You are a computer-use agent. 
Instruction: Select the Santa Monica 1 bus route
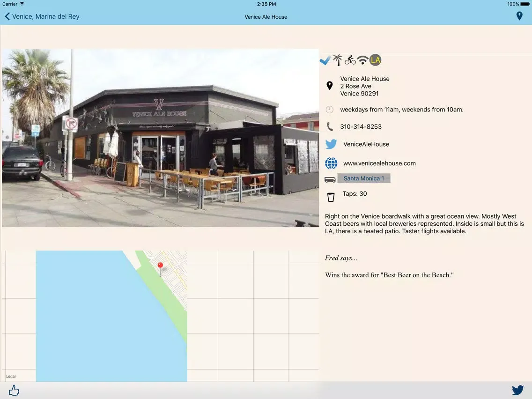pos(364,178)
